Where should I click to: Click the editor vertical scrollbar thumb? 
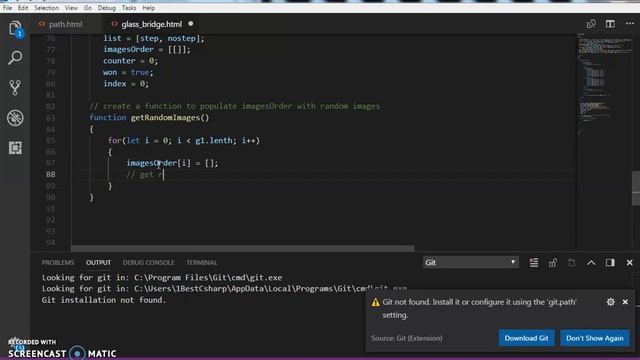tap(636, 188)
